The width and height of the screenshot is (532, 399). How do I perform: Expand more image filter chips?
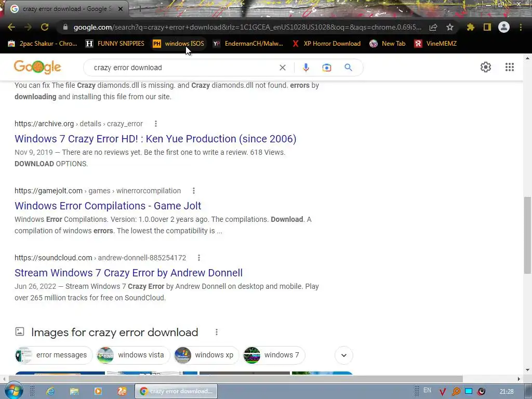pyautogui.click(x=344, y=355)
